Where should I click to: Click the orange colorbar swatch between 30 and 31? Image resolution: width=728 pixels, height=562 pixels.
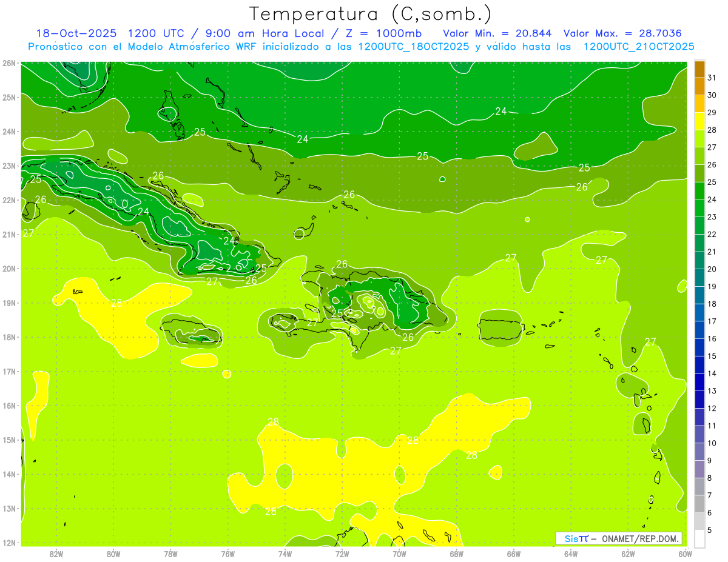click(x=699, y=87)
